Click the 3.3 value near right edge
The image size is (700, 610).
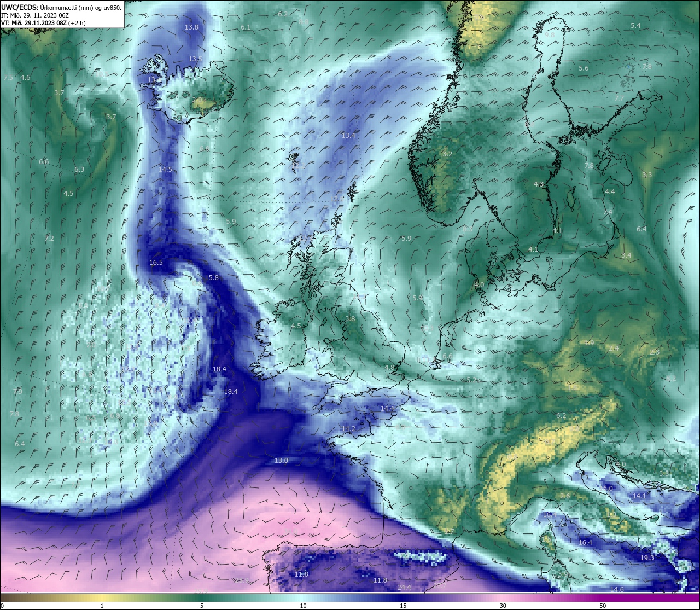pyautogui.click(x=647, y=175)
